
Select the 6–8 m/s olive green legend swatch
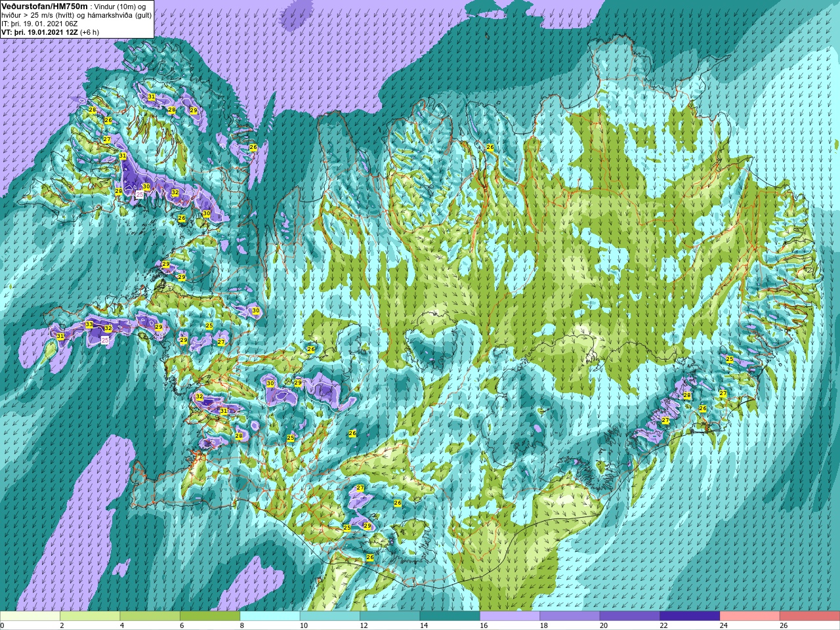[x=210, y=616]
